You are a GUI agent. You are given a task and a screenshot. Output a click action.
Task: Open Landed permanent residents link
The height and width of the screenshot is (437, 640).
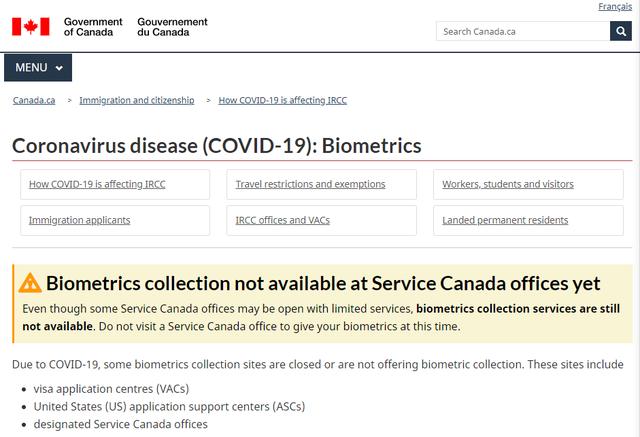tap(505, 220)
